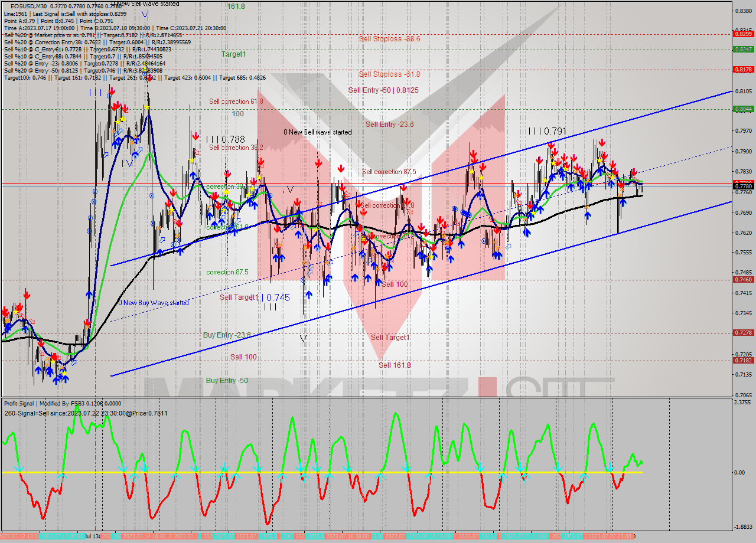Click the 2.3755 indicator scale value
The image size is (756, 543).
click(743, 403)
